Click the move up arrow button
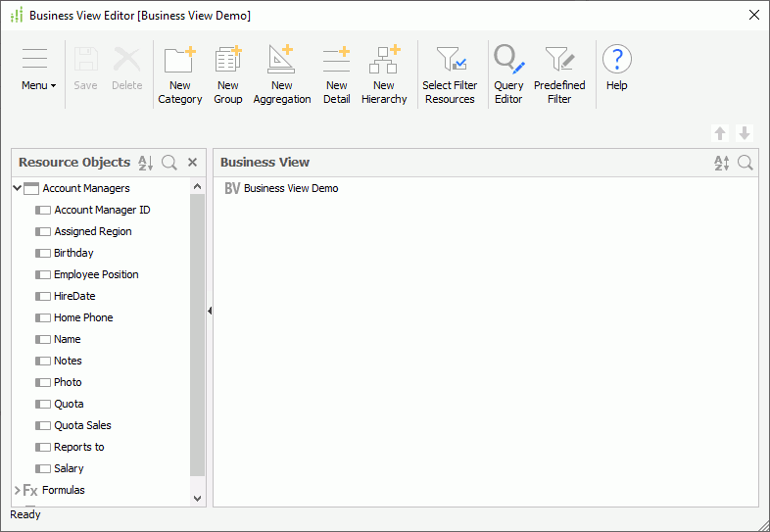Image resolution: width=770 pixels, height=532 pixels. 720,133
